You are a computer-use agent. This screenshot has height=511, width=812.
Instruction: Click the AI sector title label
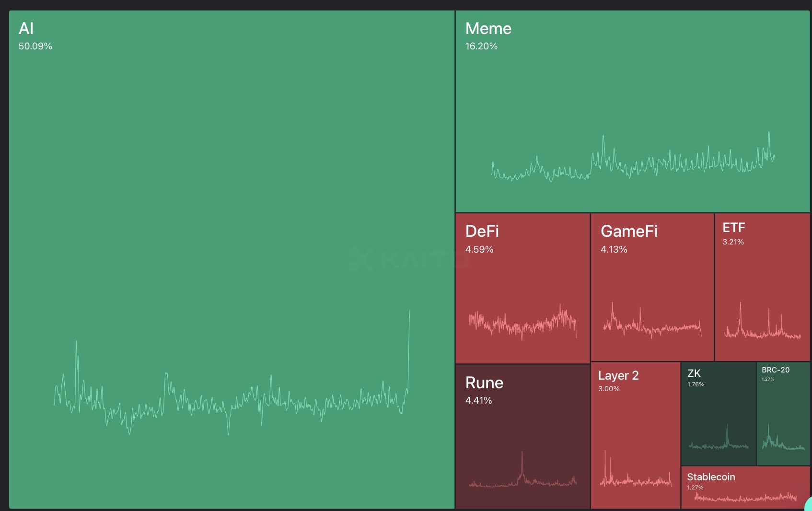26,29
